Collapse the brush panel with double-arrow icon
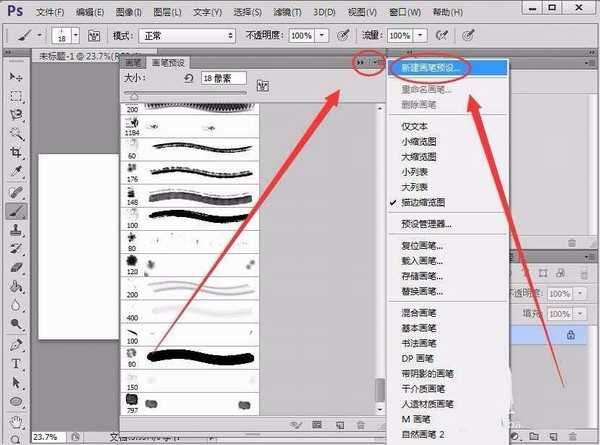Viewport: 600px width, 445px height. [359, 63]
